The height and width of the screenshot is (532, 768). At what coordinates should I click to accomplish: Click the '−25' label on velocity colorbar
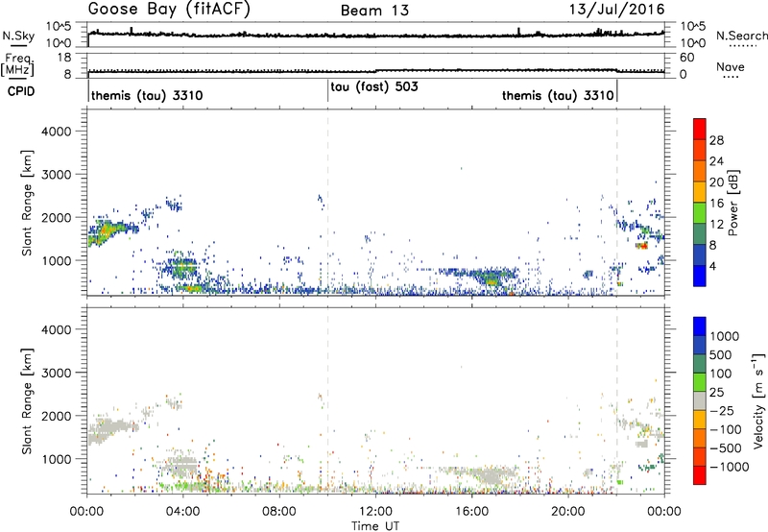[722, 411]
